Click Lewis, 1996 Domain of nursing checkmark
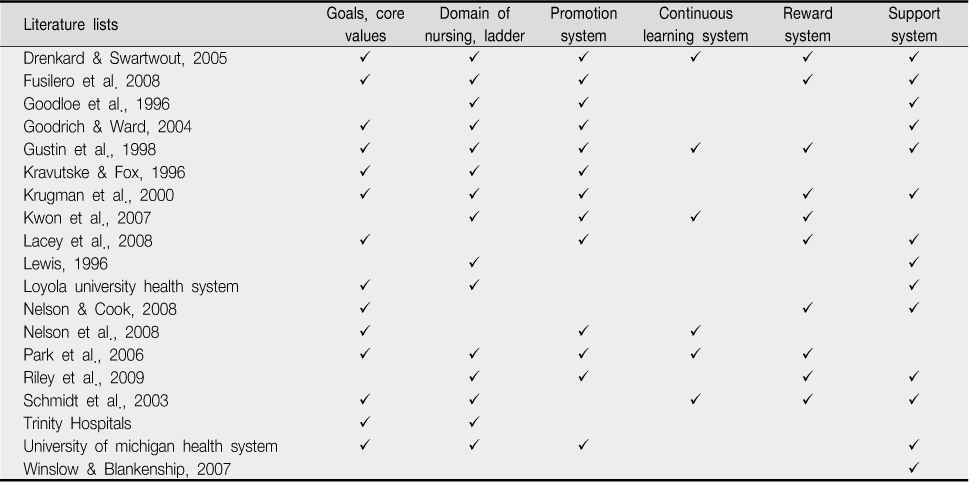969x482 pixels. (474, 262)
